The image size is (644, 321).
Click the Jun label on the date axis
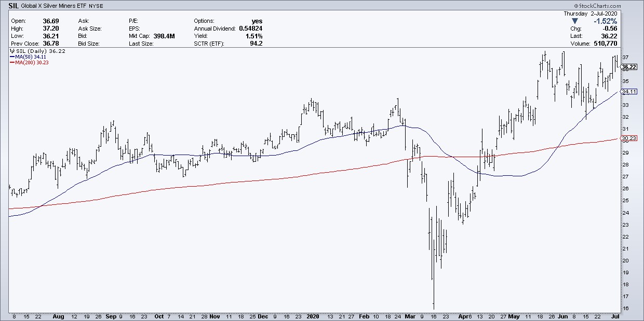[x=563, y=316]
